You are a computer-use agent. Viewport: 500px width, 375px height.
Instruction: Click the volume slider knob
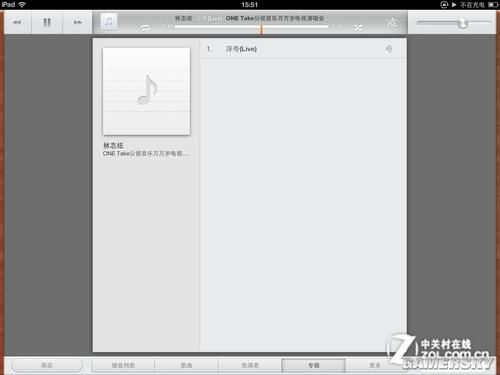462,23
